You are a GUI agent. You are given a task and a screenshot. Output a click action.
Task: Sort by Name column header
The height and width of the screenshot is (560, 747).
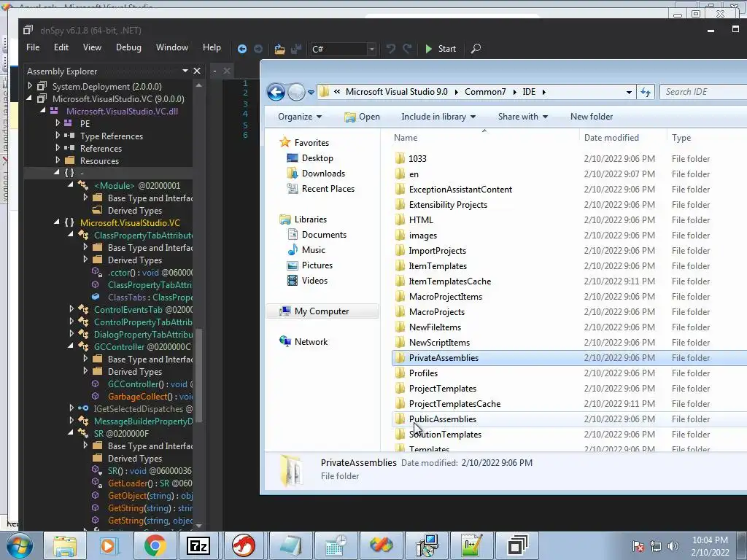coord(484,138)
